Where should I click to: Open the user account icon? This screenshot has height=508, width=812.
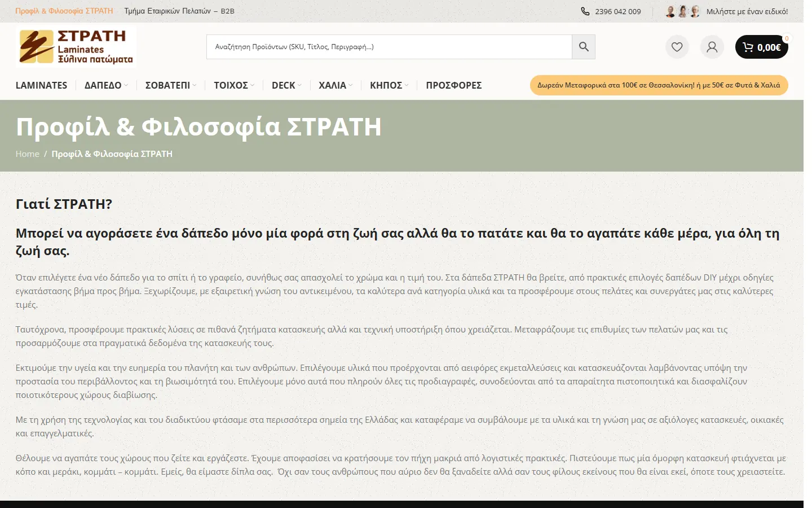click(712, 47)
